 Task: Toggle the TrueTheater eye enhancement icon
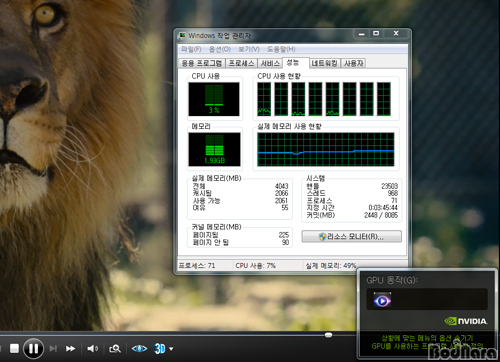(139, 349)
